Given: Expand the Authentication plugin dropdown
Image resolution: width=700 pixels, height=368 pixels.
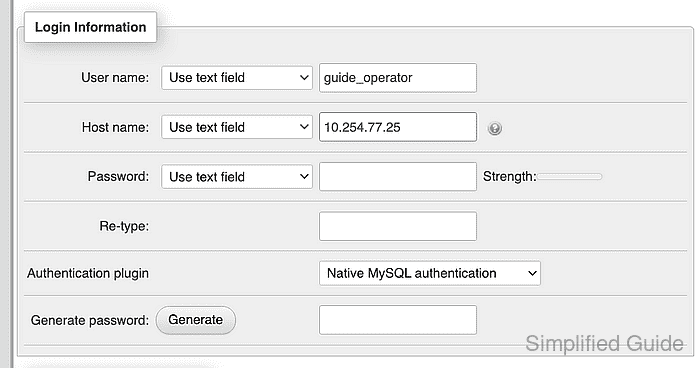Looking at the screenshot, I should pos(430,273).
